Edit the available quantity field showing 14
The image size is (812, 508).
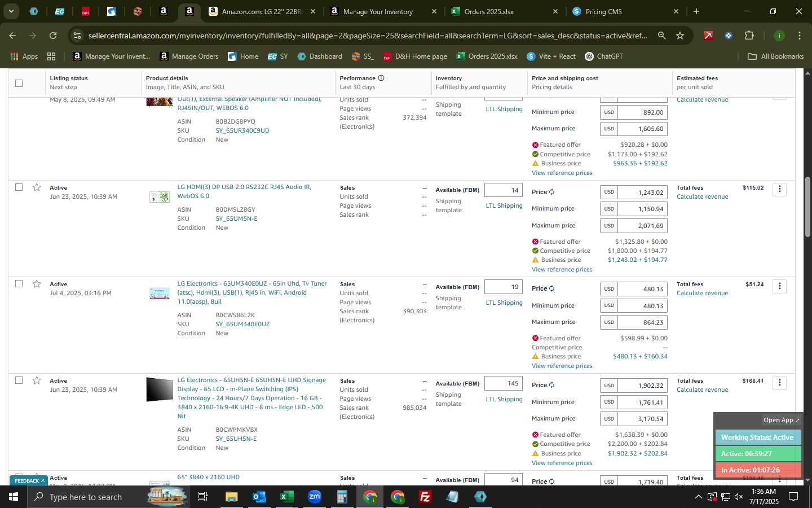click(x=504, y=190)
